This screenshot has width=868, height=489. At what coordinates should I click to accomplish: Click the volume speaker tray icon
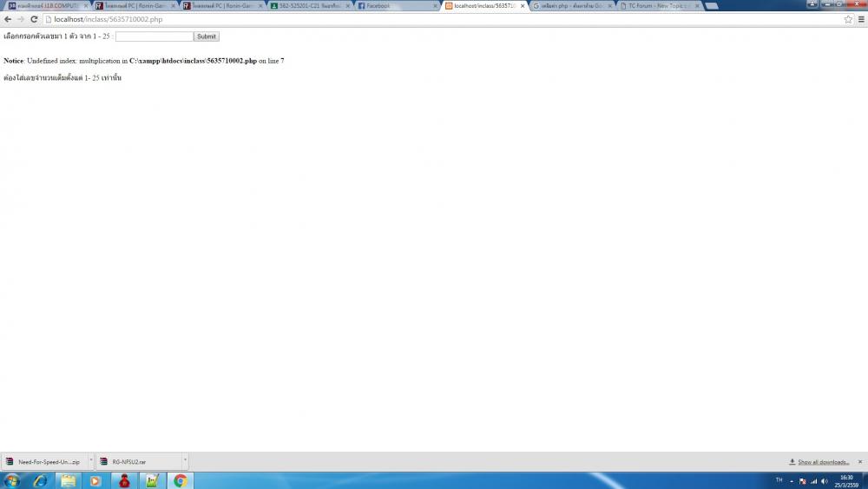[x=825, y=481]
